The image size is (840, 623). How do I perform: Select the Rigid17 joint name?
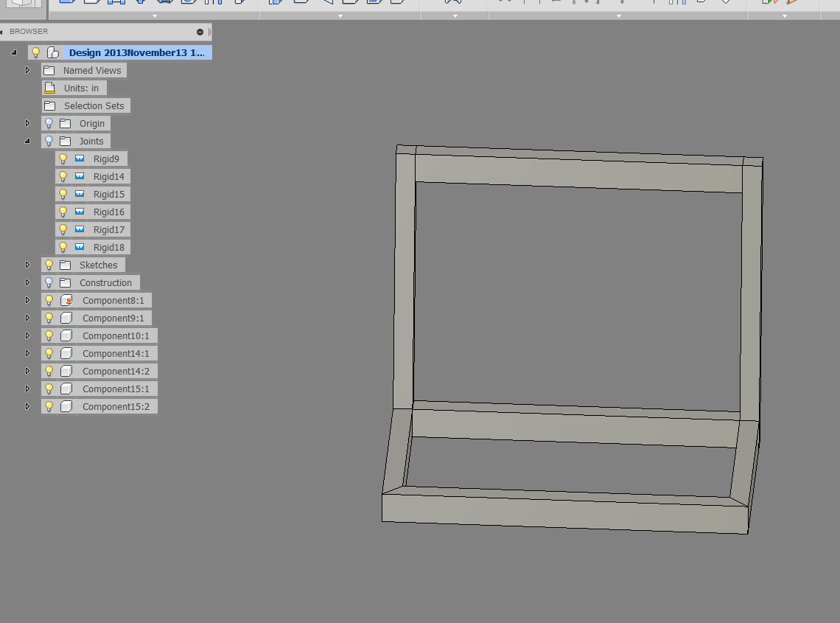pyautogui.click(x=109, y=229)
